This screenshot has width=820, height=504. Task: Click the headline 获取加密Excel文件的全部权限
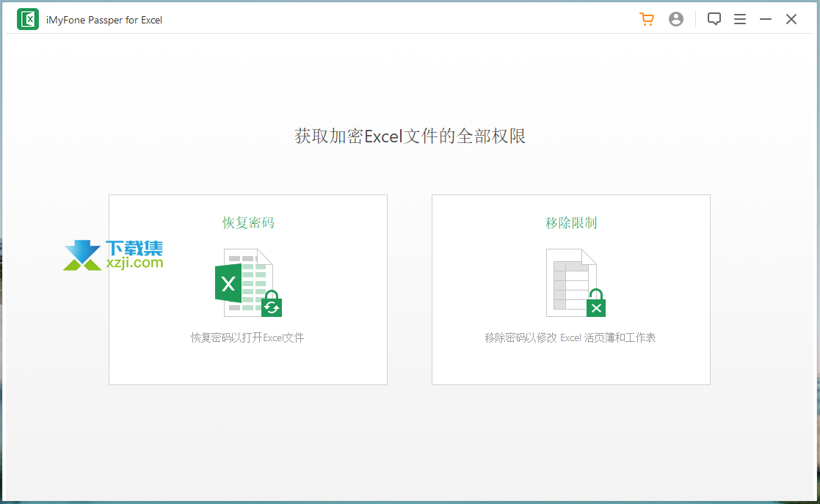tap(410, 136)
